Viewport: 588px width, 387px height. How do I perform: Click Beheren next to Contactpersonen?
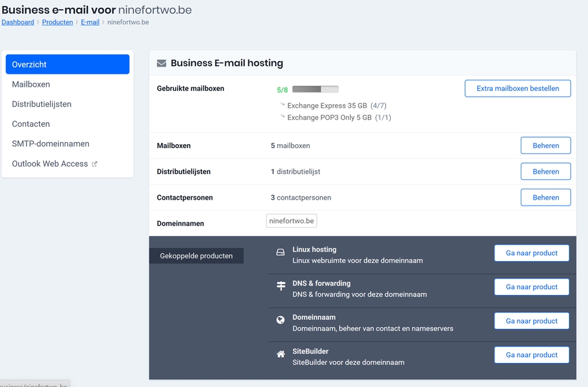click(546, 197)
